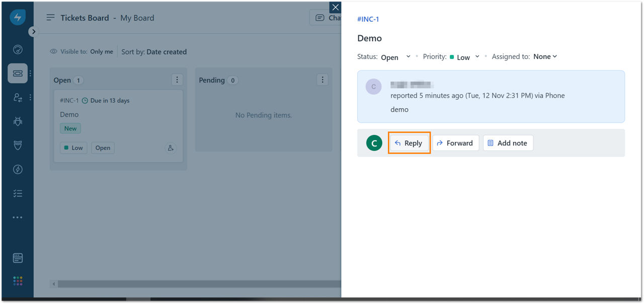644x304 pixels.
Task: Click the Reply button
Action: click(x=409, y=143)
